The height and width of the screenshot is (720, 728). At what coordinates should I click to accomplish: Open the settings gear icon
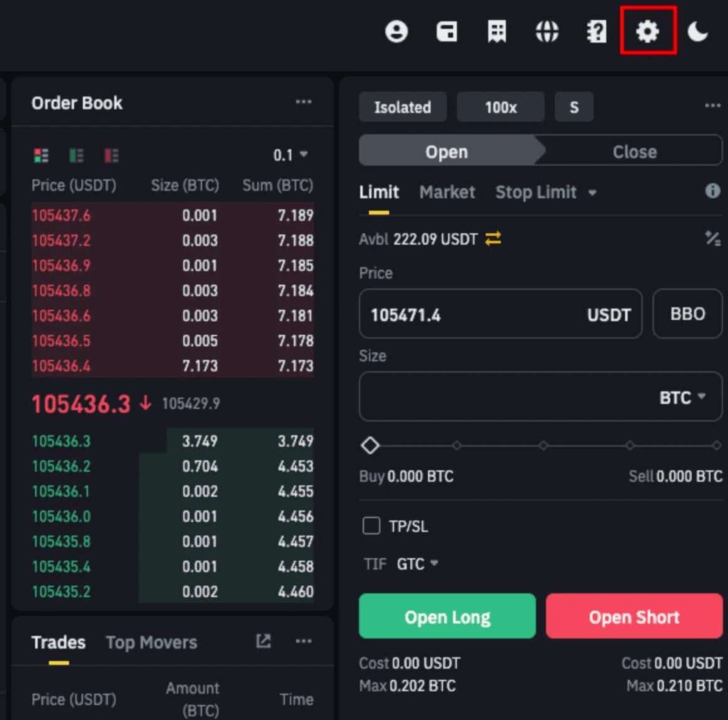(x=647, y=31)
